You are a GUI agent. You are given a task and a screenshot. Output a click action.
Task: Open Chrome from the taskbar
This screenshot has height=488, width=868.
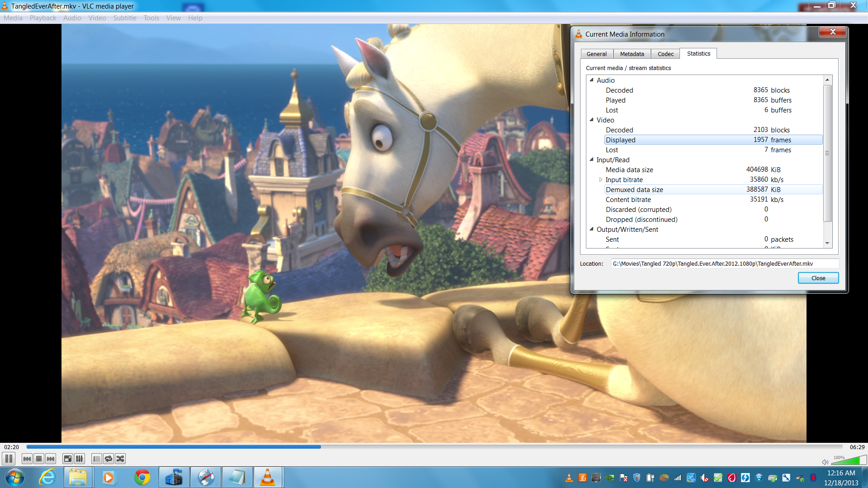142,477
